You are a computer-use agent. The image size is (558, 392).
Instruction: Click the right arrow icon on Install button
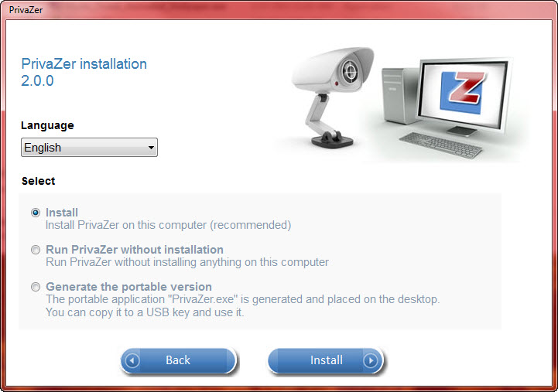[x=371, y=361]
